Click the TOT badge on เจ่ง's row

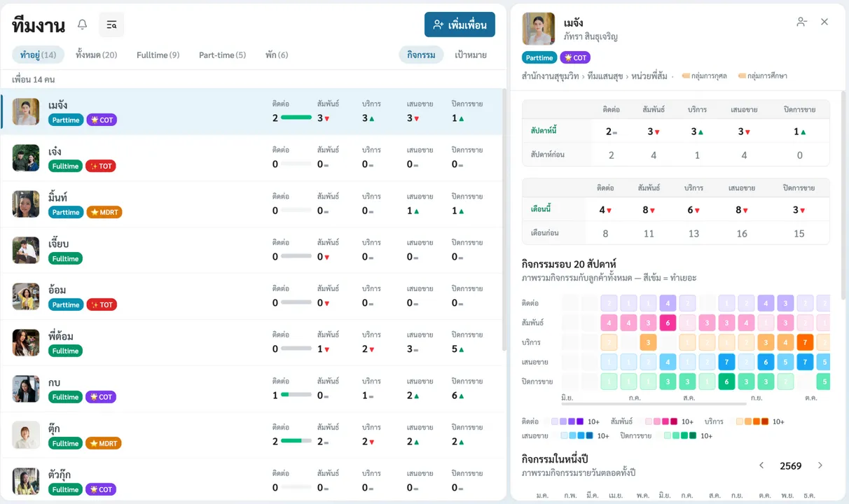click(101, 167)
